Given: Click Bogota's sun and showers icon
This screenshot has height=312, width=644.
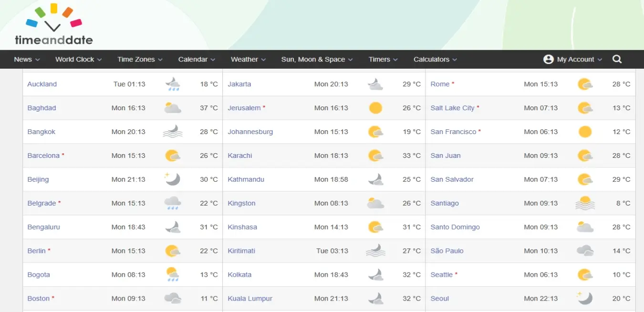Looking at the screenshot, I should 172,275.
